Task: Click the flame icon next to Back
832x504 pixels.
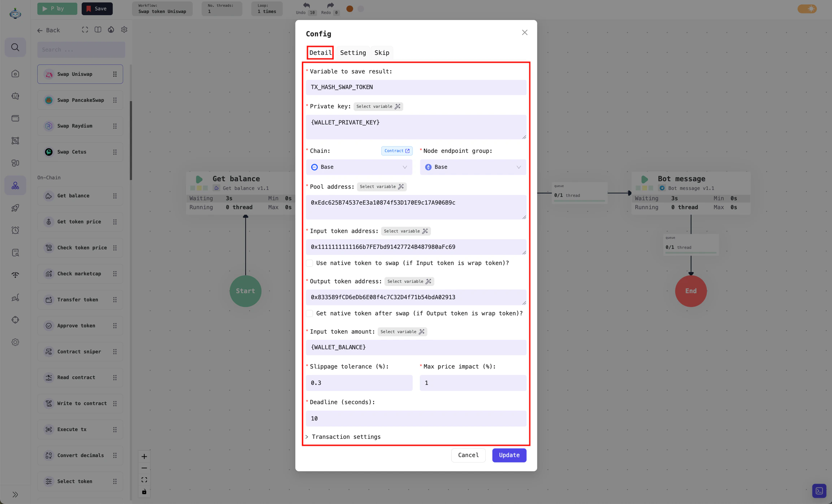Action: (x=111, y=30)
